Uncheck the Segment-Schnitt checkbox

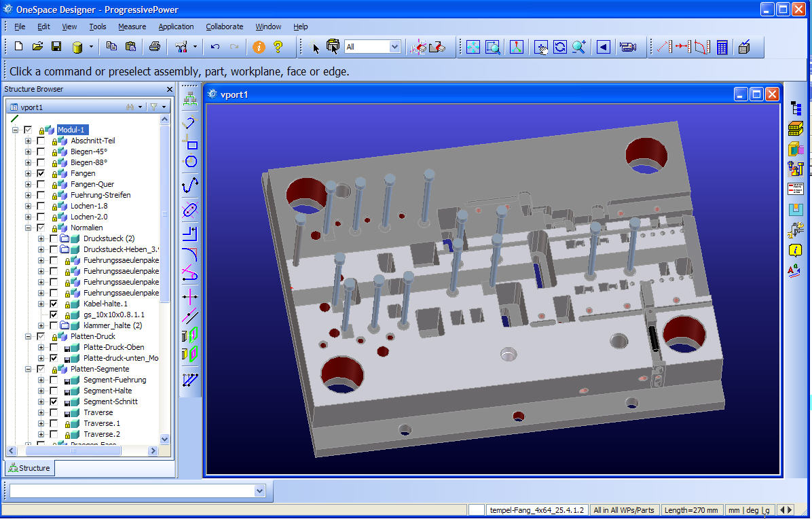point(54,401)
